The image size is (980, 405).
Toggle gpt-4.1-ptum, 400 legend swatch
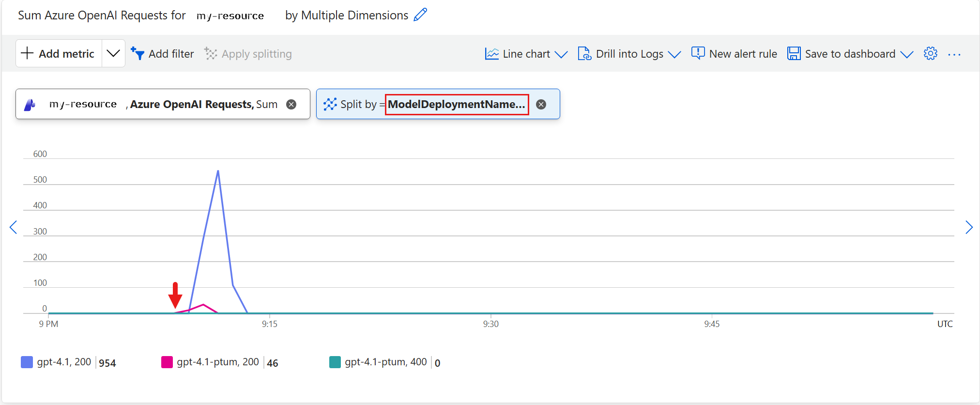click(x=335, y=362)
